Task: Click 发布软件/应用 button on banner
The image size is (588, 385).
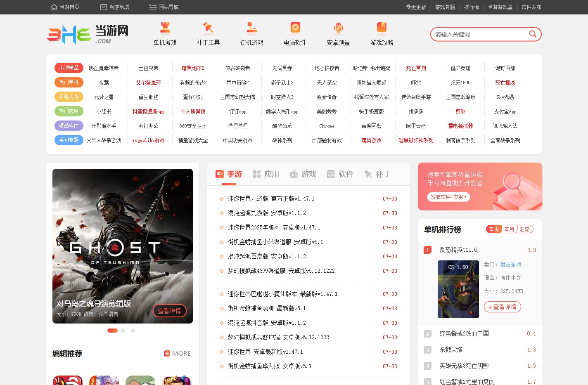Action: (448, 197)
